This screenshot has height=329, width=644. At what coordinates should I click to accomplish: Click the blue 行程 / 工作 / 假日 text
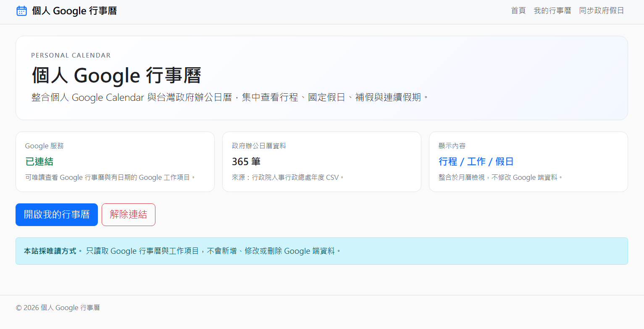click(x=476, y=162)
